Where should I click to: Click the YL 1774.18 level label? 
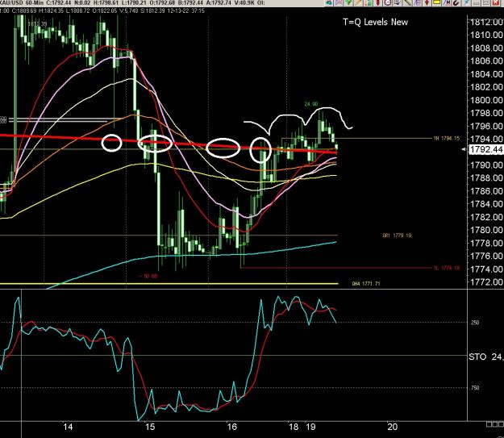[447, 268]
